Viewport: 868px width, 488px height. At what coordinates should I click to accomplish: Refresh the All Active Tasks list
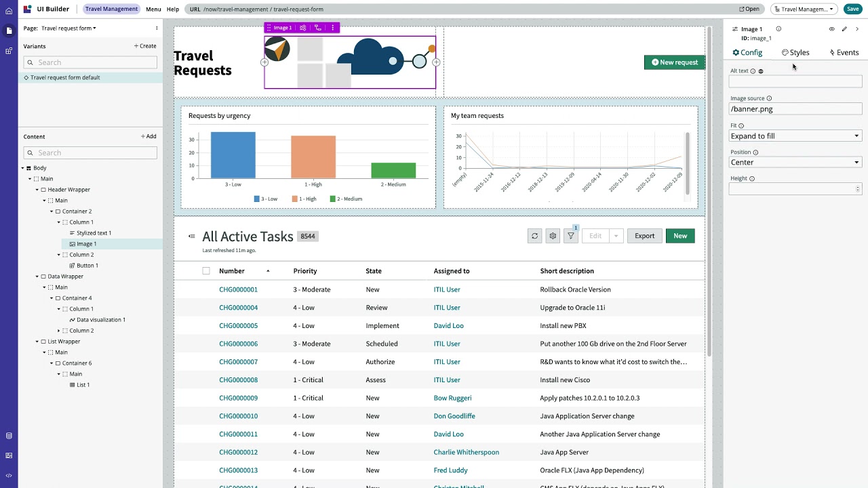534,236
